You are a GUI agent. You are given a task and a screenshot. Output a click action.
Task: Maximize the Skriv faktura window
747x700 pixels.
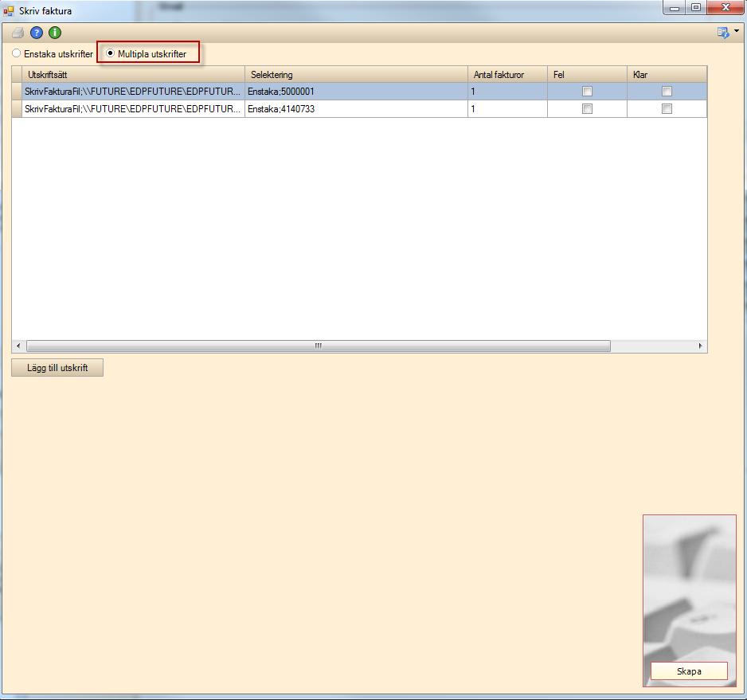pos(696,8)
